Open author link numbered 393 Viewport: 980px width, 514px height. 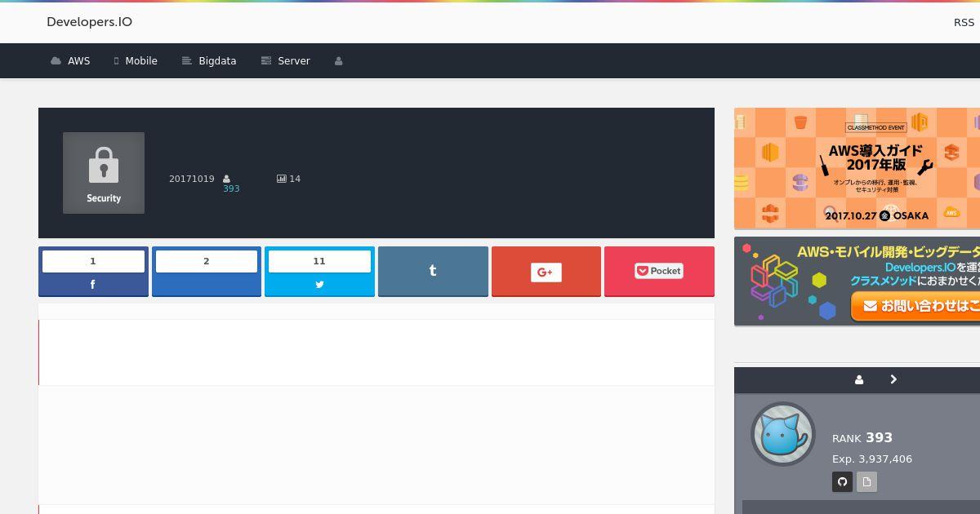tap(231, 188)
